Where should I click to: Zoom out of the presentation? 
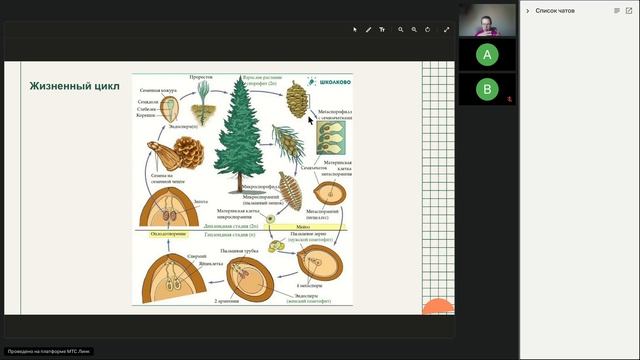click(x=414, y=29)
